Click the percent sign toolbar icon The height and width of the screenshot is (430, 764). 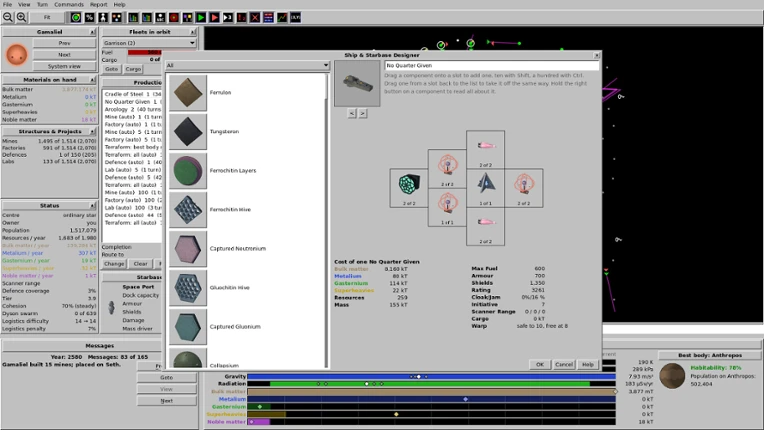tap(90, 18)
